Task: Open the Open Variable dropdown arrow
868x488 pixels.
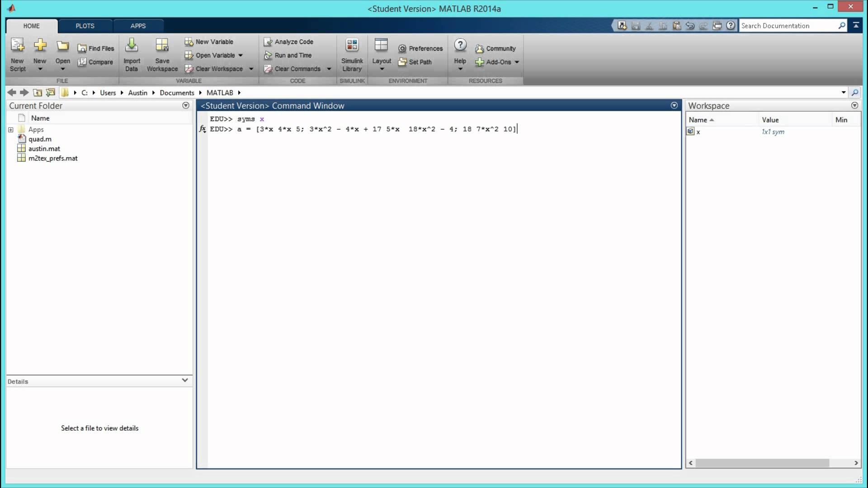Action: coord(241,55)
